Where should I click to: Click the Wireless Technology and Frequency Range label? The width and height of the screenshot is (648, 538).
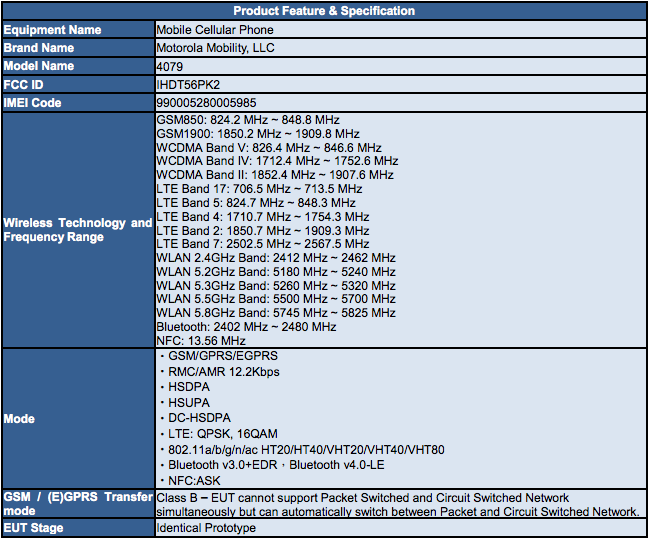point(78,230)
